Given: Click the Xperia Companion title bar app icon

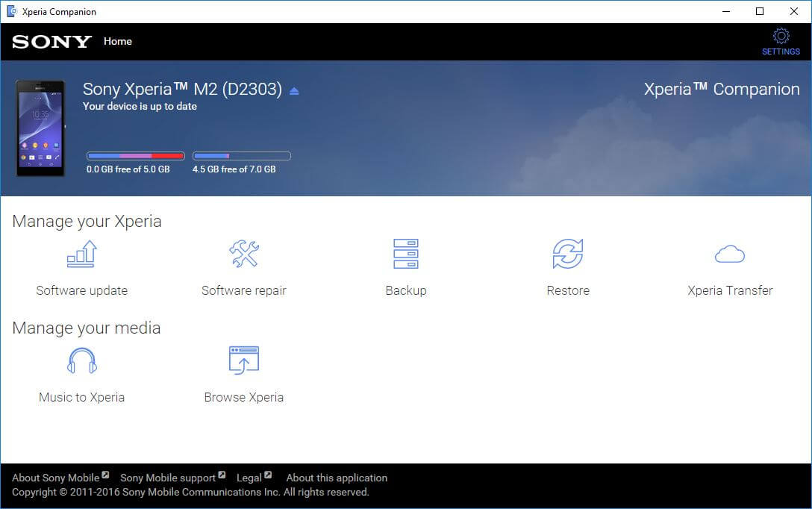Looking at the screenshot, I should coord(11,11).
